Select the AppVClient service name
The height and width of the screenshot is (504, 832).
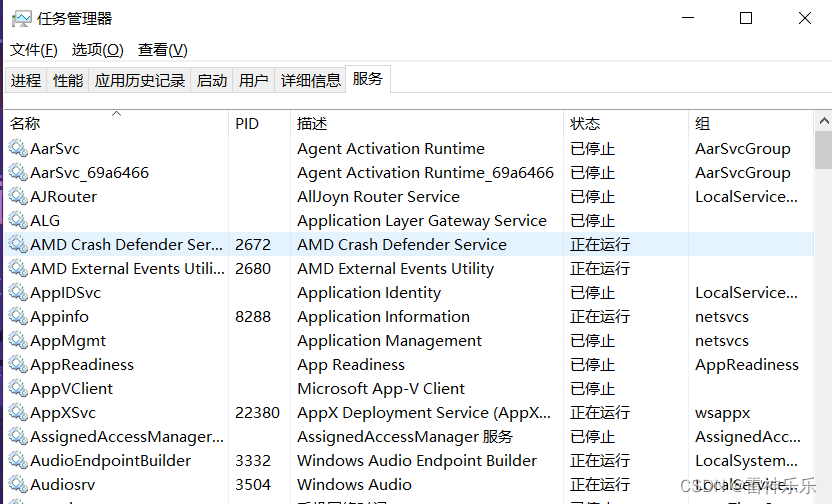[x=72, y=388]
